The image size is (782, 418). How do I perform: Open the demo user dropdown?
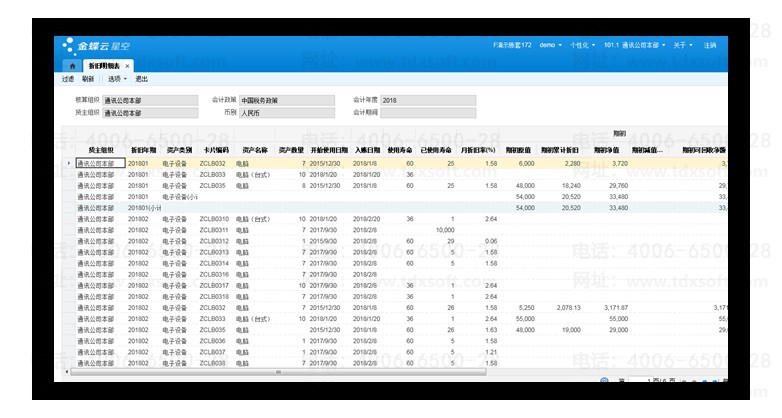(x=550, y=45)
